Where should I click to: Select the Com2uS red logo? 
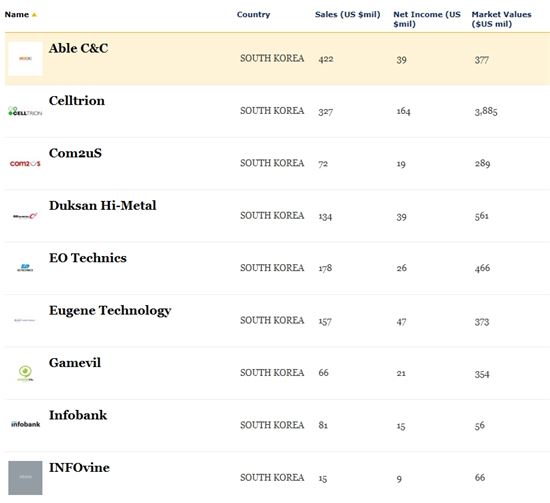pyautogui.click(x=25, y=163)
